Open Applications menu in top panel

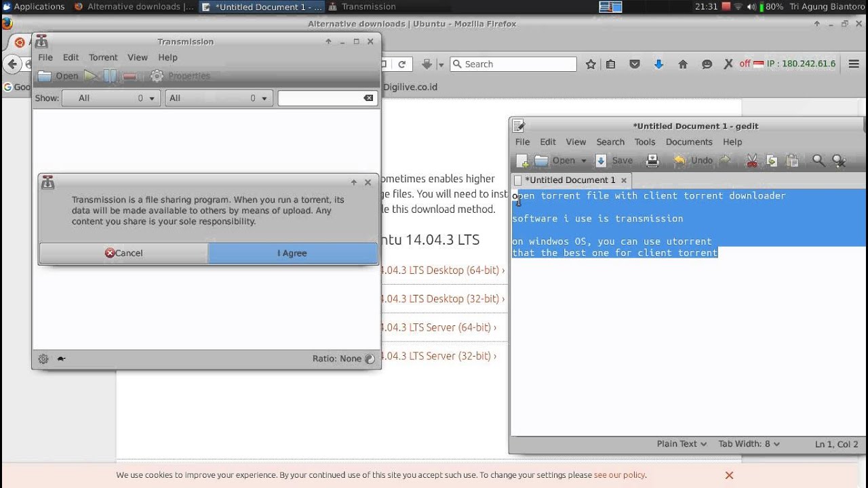(33, 7)
